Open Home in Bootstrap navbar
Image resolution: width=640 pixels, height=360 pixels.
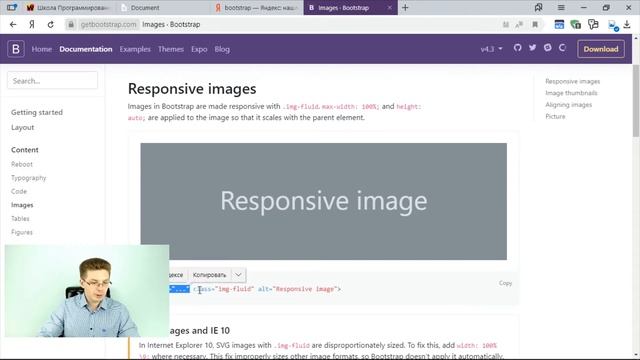(42, 49)
